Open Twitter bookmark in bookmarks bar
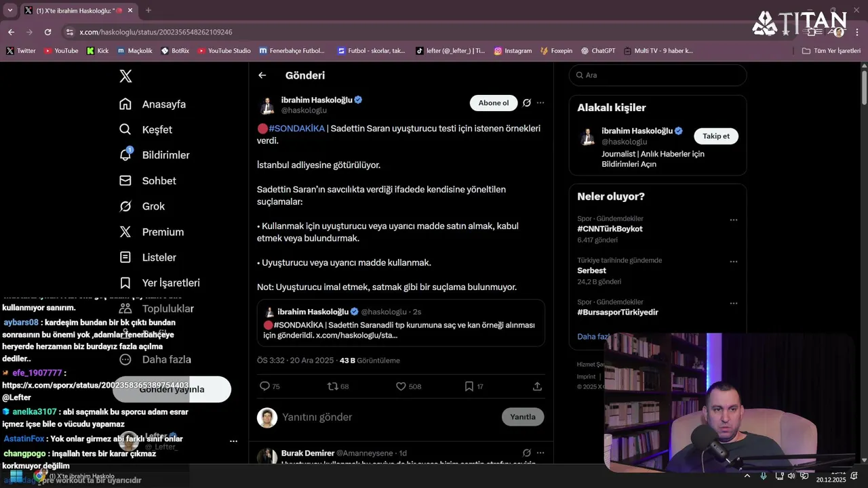Image resolution: width=868 pixels, height=488 pixels. coord(21,51)
